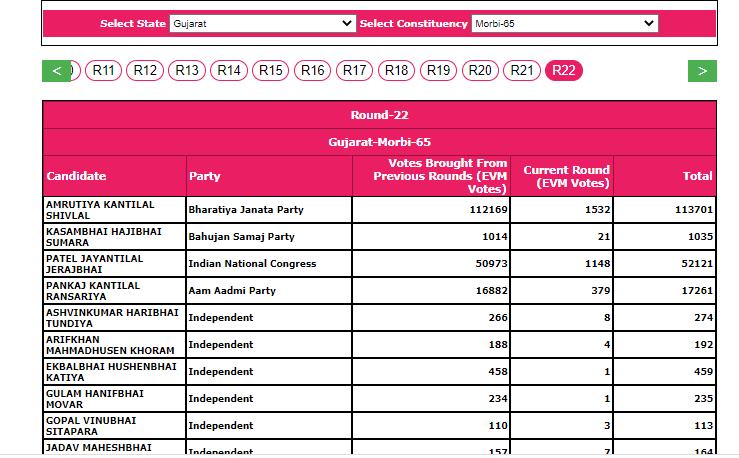This screenshot has width=739, height=458.
Task: Open the Select Constituency dropdown
Action: coord(564,23)
